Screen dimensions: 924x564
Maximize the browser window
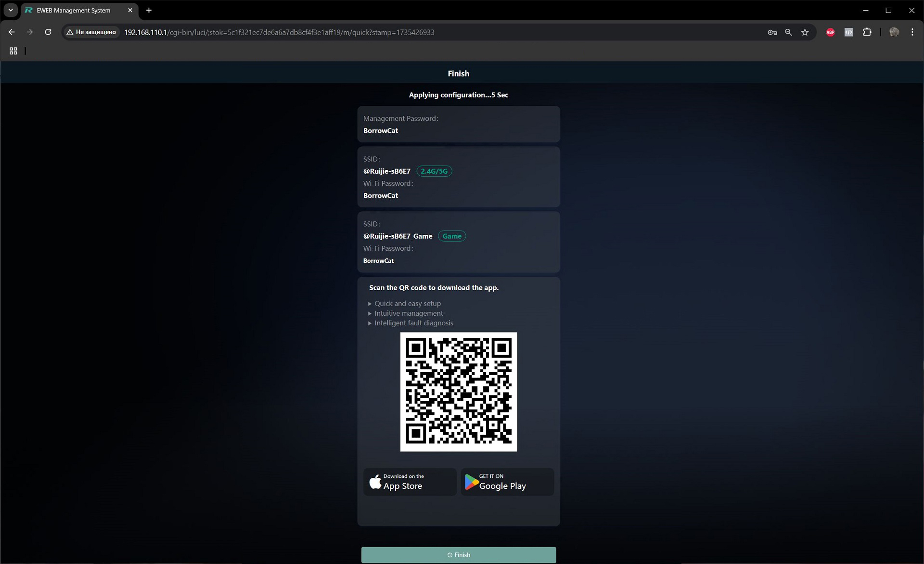889,10
